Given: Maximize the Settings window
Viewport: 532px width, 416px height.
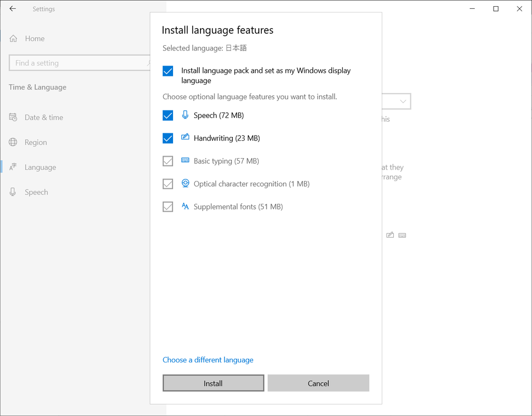Looking at the screenshot, I should [x=496, y=9].
